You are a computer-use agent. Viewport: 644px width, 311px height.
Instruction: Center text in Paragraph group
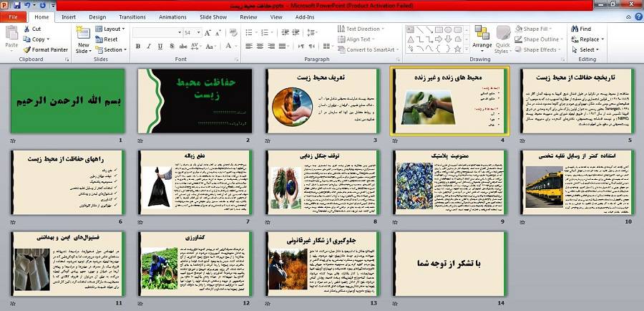click(260, 46)
